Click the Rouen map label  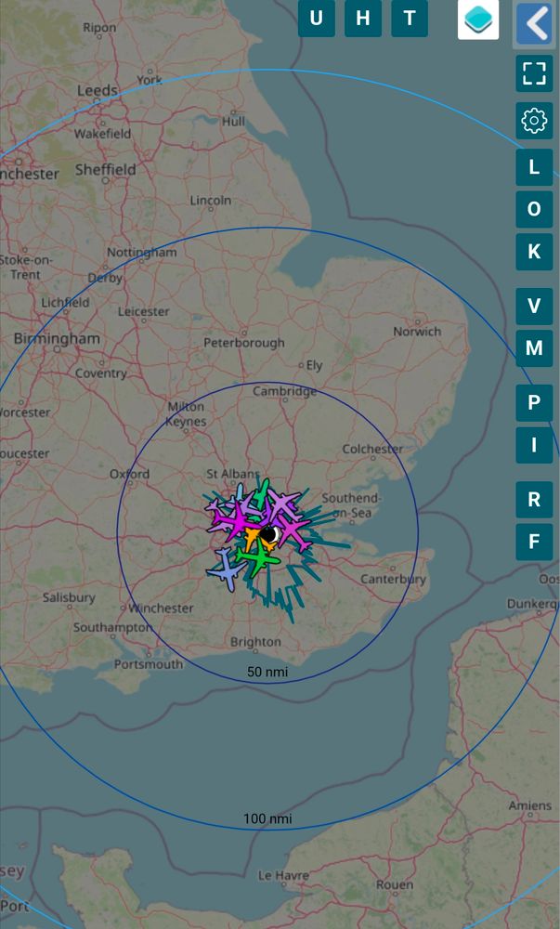[395, 885]
